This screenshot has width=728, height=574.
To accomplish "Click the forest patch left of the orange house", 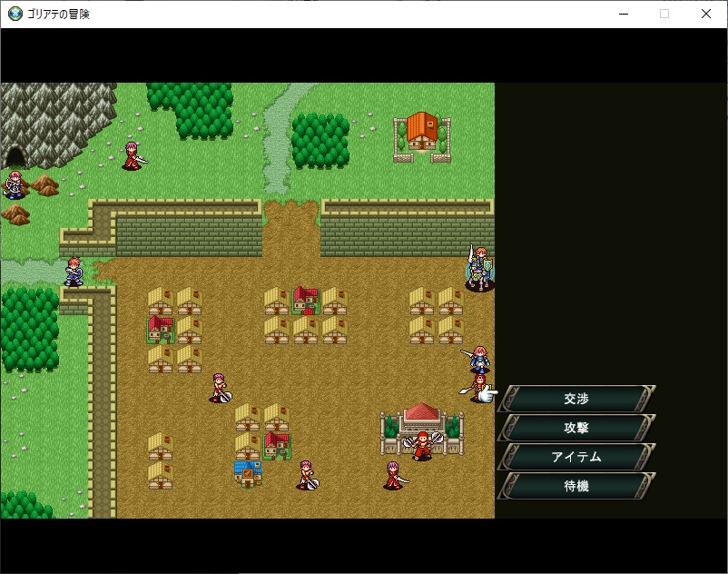I will click(320, 141).
